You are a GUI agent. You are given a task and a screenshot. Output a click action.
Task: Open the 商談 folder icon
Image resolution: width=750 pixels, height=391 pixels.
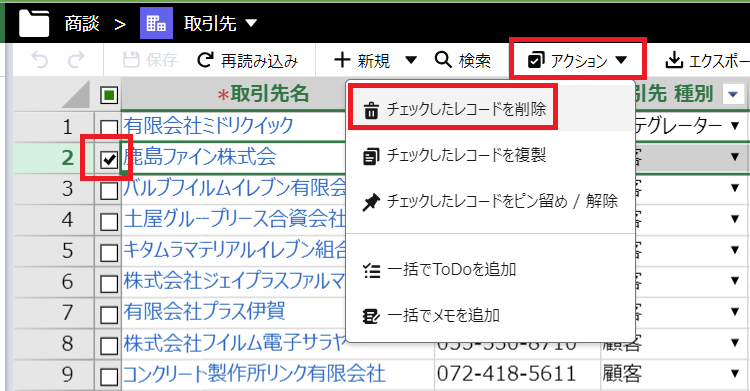(34, 22)
